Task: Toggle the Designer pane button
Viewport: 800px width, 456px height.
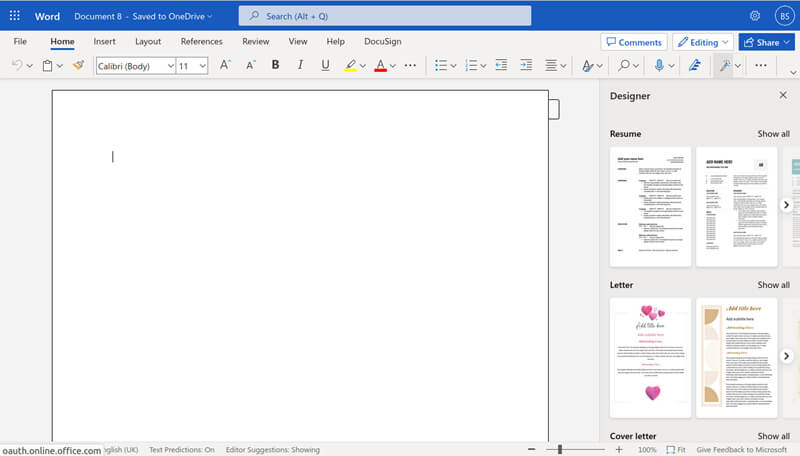Action: 722,65
